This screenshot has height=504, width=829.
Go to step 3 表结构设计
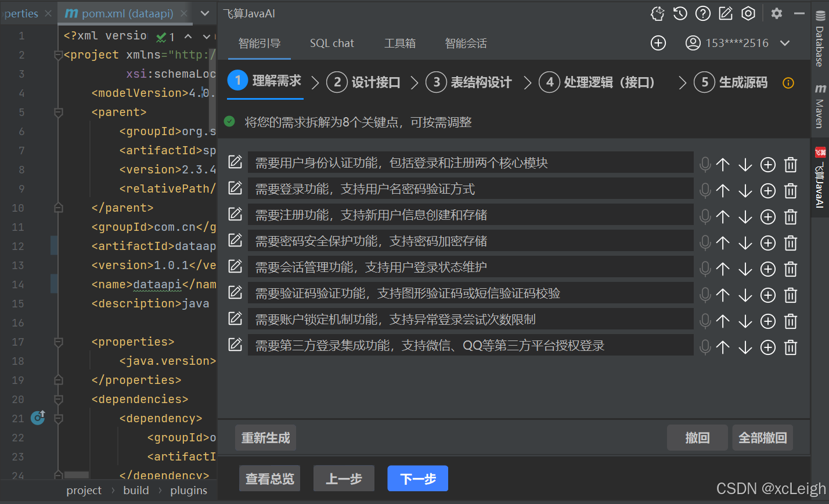(469, 82)
